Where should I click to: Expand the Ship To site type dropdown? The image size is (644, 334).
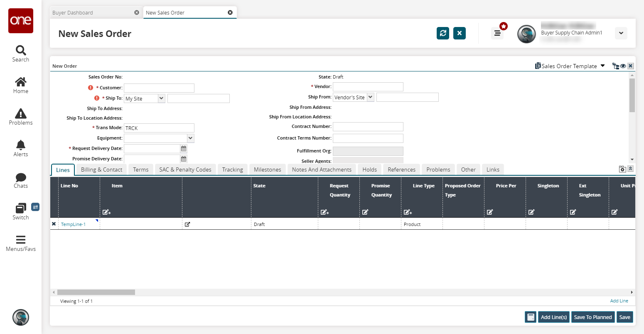tap(161, 98)
